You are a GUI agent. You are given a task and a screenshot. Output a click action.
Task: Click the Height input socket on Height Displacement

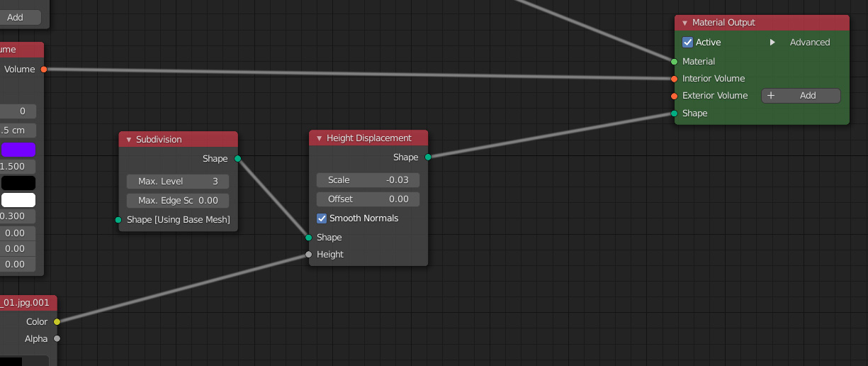pos(308,254)
